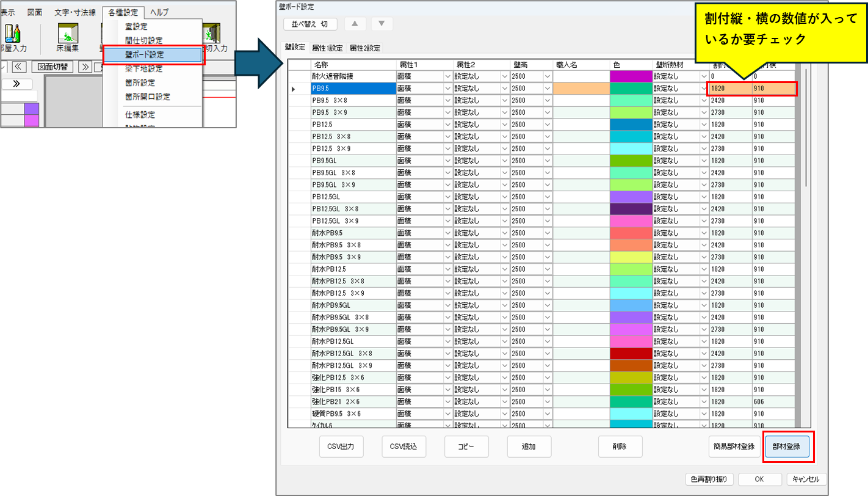Open 壁高 dropdown for PB12.5 row
The width and height of the screenshot is (868, 496).
547,125
